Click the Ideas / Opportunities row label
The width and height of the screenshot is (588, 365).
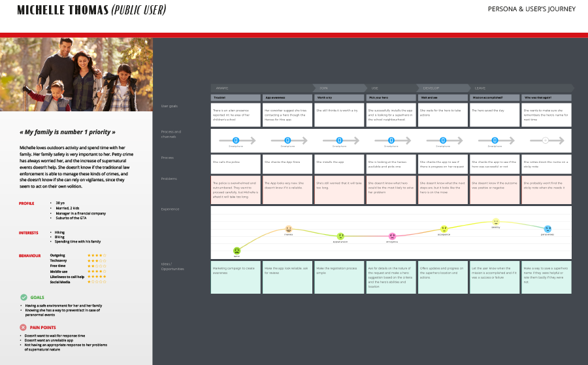(172, 266)
